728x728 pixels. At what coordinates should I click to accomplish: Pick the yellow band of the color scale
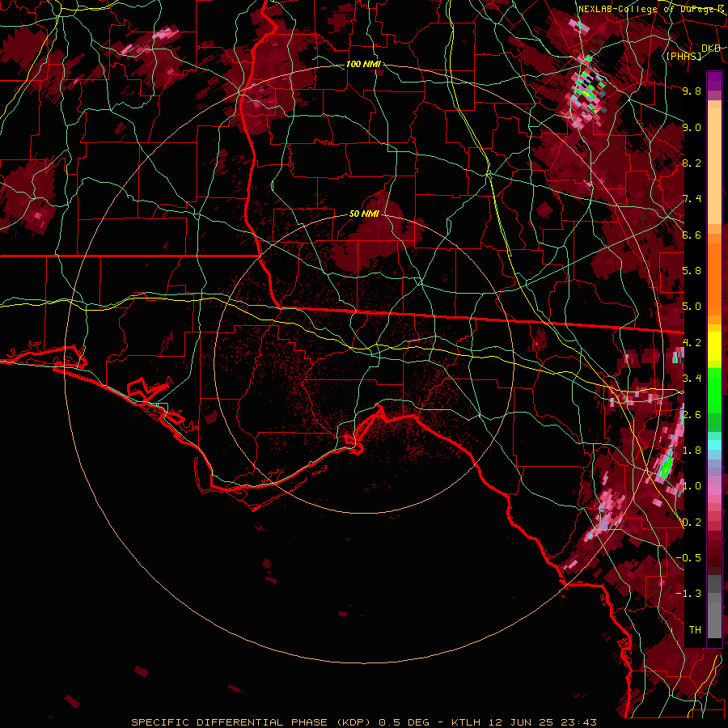click(714, 346)
